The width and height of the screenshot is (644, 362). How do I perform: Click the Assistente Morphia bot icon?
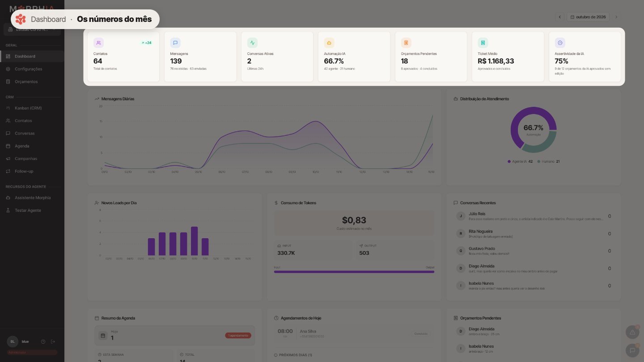8,198
